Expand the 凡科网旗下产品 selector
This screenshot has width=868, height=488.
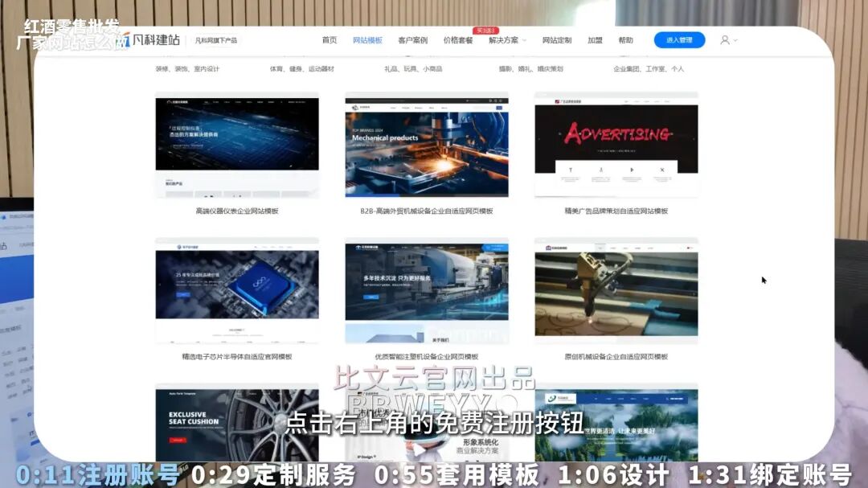216,40
